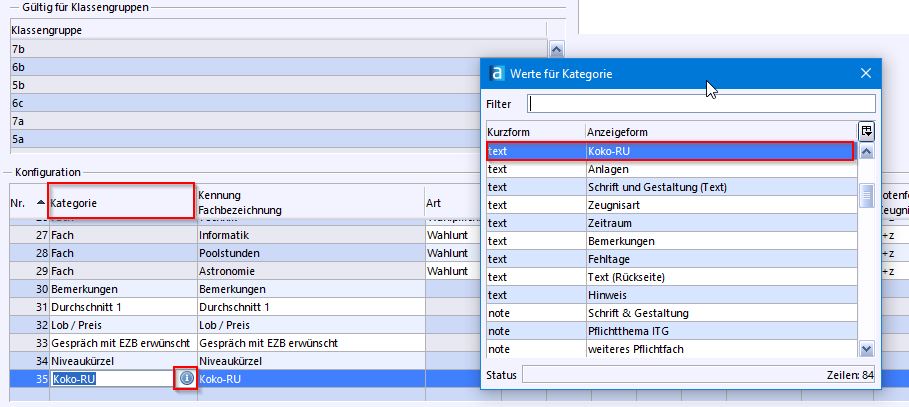Click the Kurzform column header
The image size is (909, 407).
pyautogui.click(x=533, y=131)
